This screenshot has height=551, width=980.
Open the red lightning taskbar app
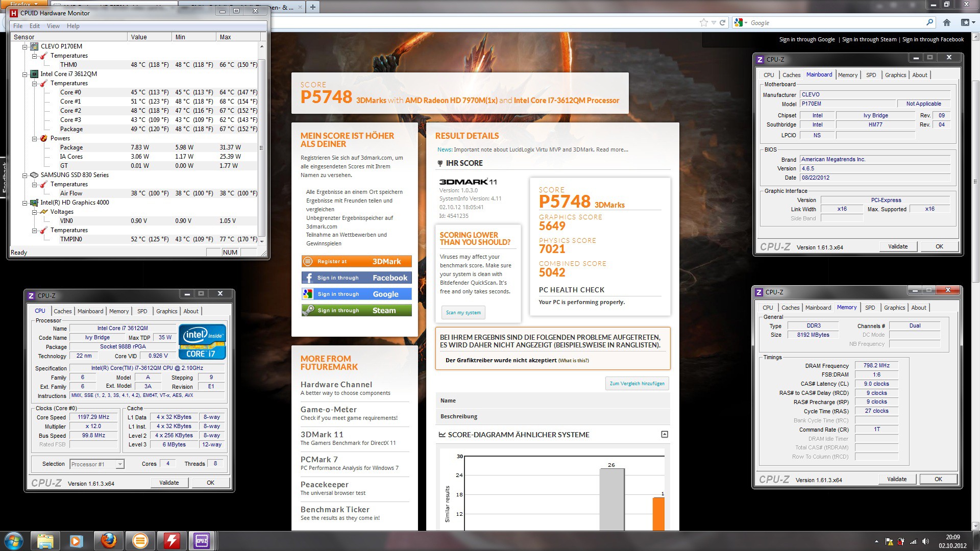coord(171,541)
